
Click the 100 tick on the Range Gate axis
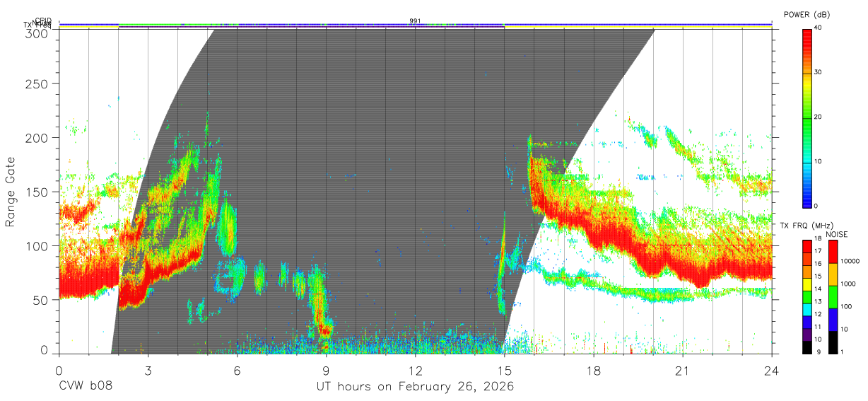pos(38,245)
